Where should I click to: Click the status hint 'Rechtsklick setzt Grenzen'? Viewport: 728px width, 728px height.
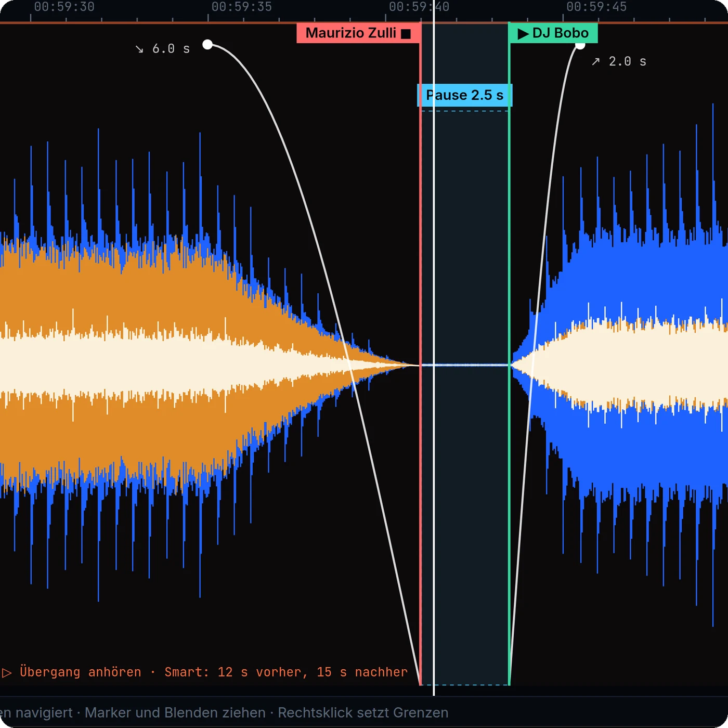click(x=363, y=712)
